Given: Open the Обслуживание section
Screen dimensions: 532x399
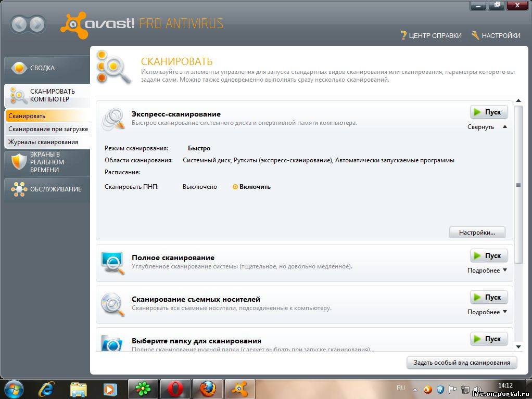Looking at the screenshot, I should click(47, 189).
